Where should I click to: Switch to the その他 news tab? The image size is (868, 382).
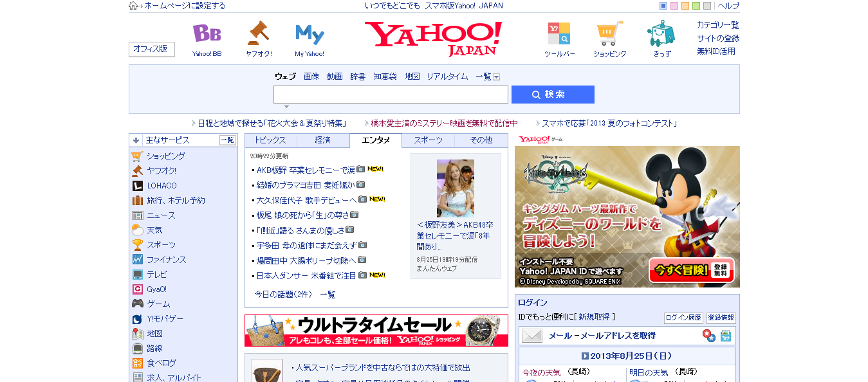coord(481,140)
